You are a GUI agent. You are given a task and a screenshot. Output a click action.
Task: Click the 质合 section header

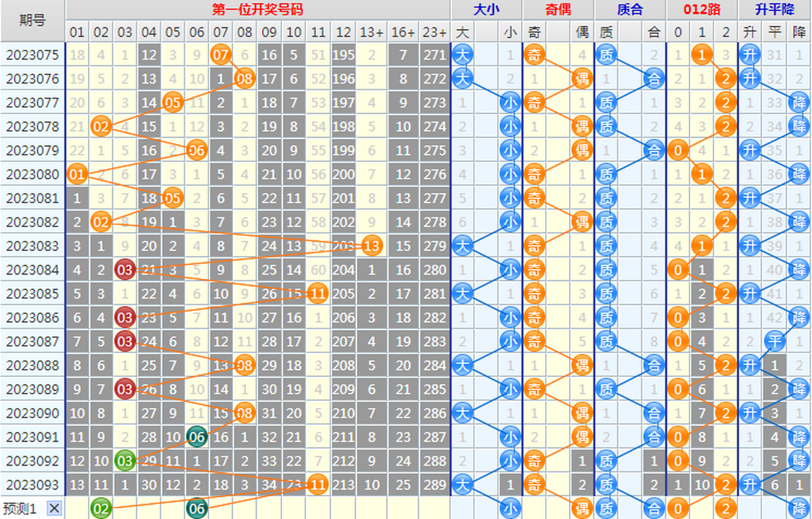pos(630,10)
